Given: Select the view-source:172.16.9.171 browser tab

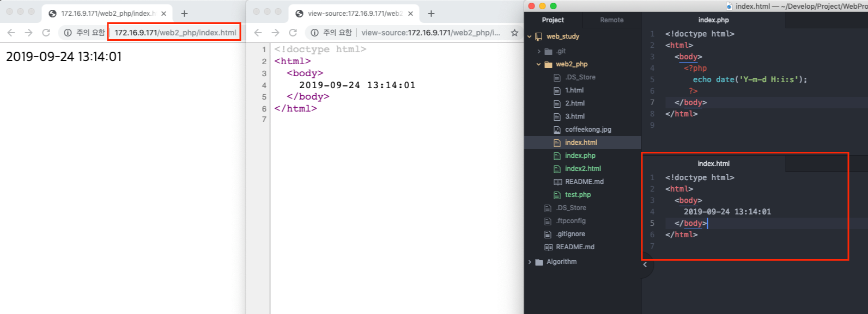Looking at the screenshot, I should pos(355,14).
